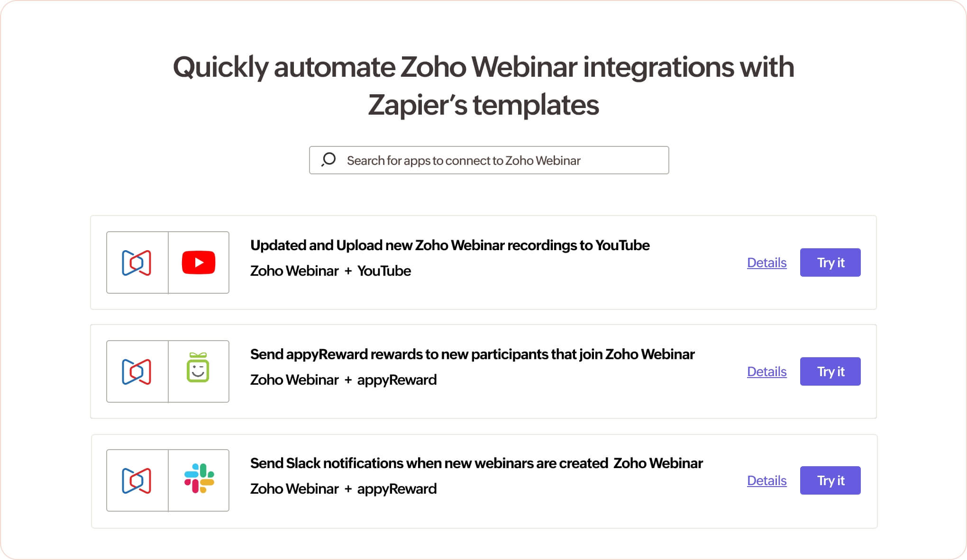Open Details for the YouTube recordings template
This screenshot has width=967, height=560.
pyautogui.click(x=766, y=262)
